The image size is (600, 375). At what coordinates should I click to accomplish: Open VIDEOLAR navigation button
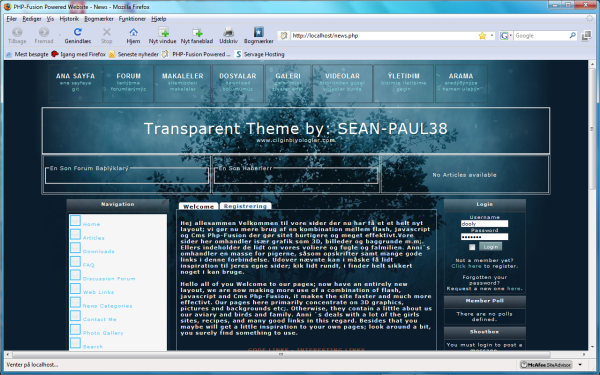click(x=342, y=83)
